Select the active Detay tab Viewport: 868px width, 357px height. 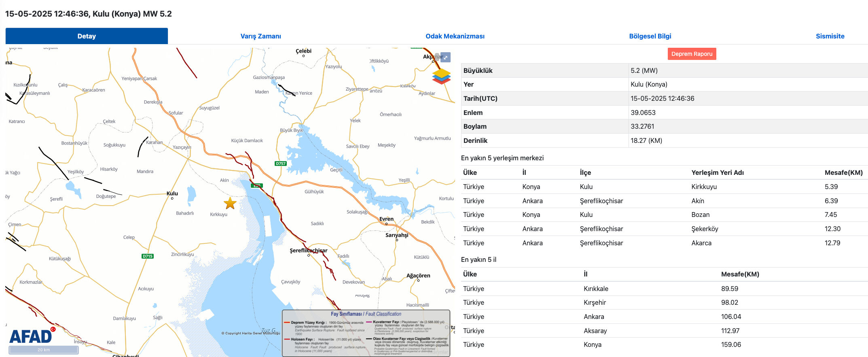pyautogui.click(x=87, y=36)
